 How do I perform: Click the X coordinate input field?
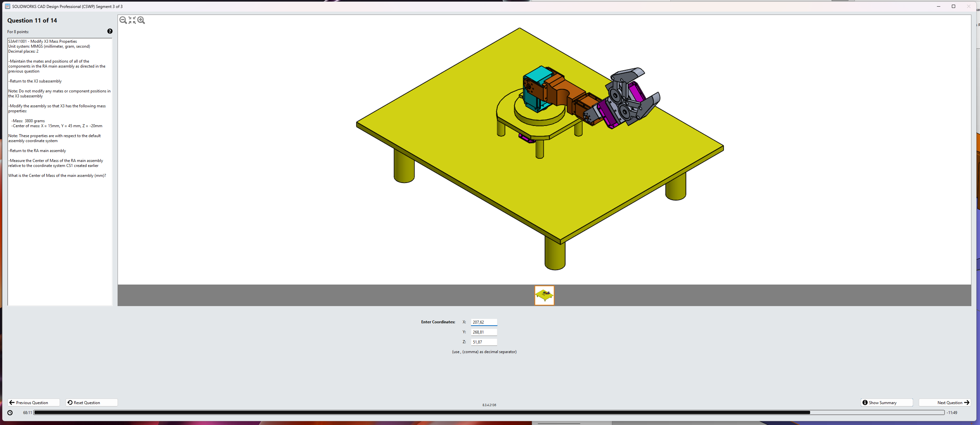pyautogui.click(x=484, y=322)
